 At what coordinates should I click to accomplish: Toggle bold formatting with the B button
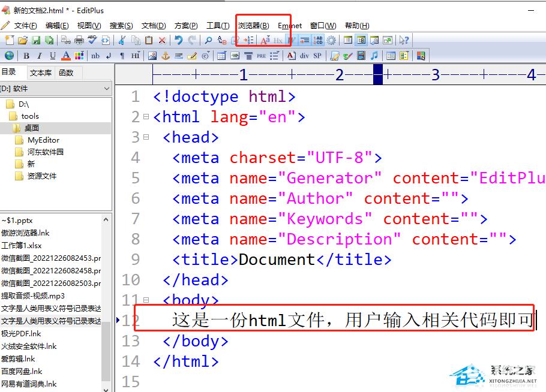click(x=26, y=56)
